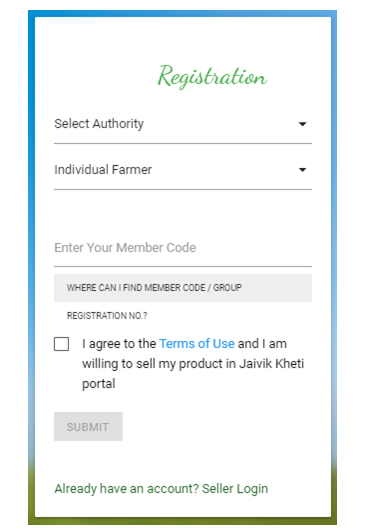368x531 pixels.
Task: Click the underline below Individual Farmer
Action: [183, 190]
